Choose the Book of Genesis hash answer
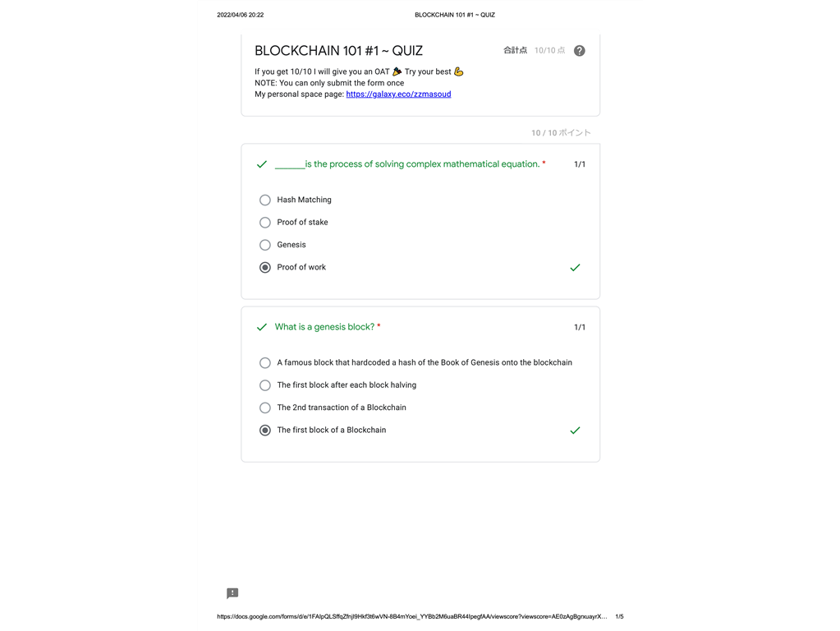Image resolution: width=840 pixels, height=631 pixels. (x=265, y=363)
